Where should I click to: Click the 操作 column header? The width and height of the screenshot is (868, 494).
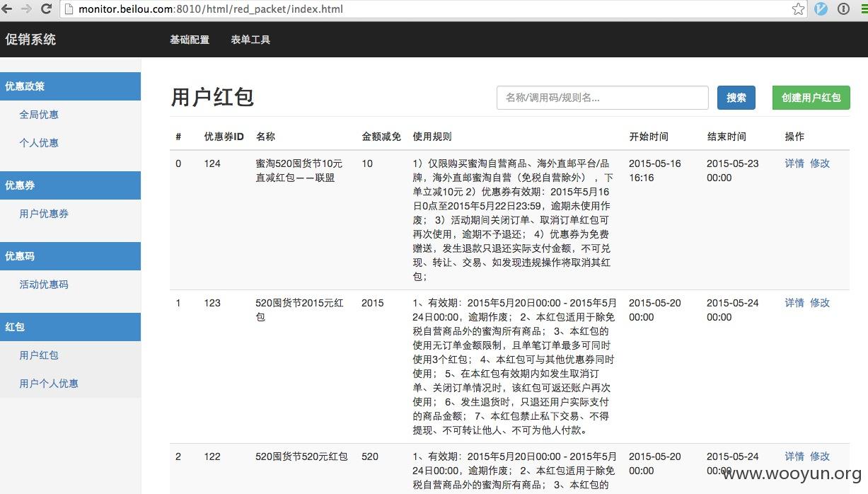[x=794, y=137]
